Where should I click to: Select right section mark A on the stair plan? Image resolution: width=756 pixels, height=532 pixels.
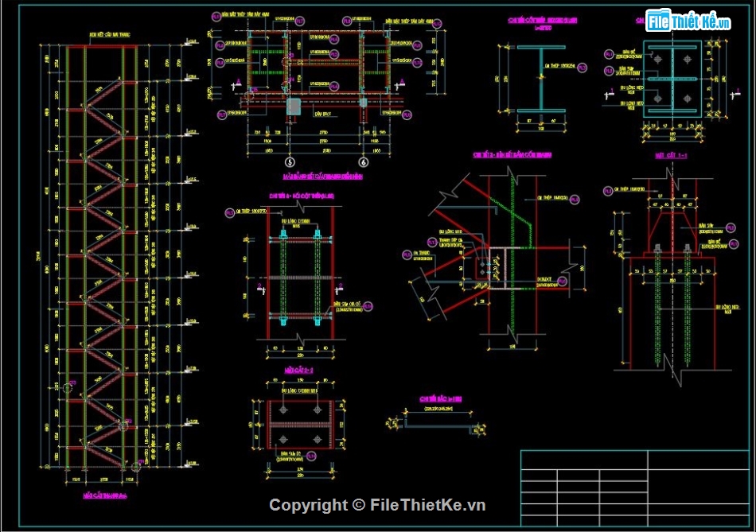click(x=399, y=85)
